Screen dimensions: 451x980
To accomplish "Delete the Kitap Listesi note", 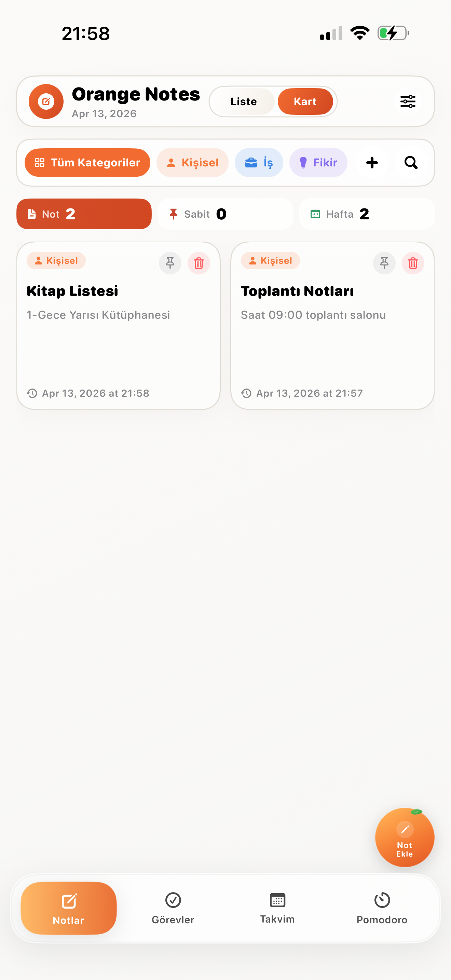I will pos(199,263).
